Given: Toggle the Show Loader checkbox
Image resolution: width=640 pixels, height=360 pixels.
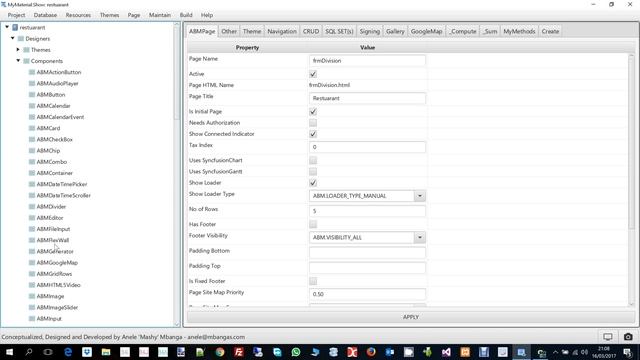Looking at the screenshot, I should (x=313, y=183).
